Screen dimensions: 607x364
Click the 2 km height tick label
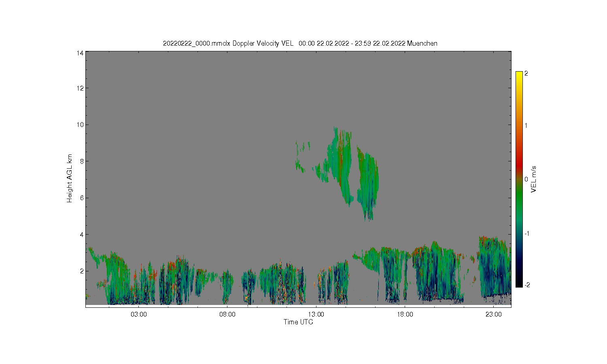82,271
